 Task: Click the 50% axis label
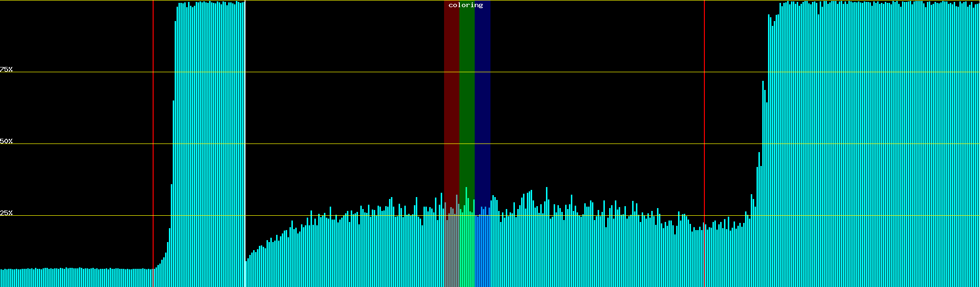6,141
